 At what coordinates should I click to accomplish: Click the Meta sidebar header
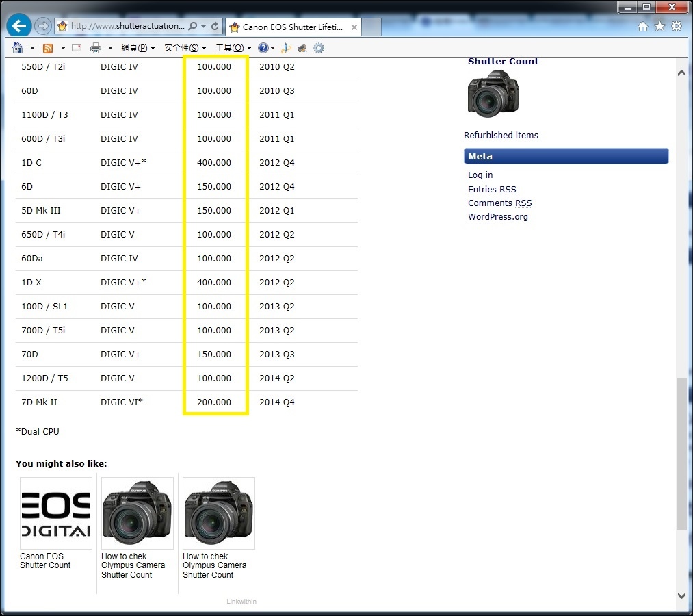click(x=566, y=156)
